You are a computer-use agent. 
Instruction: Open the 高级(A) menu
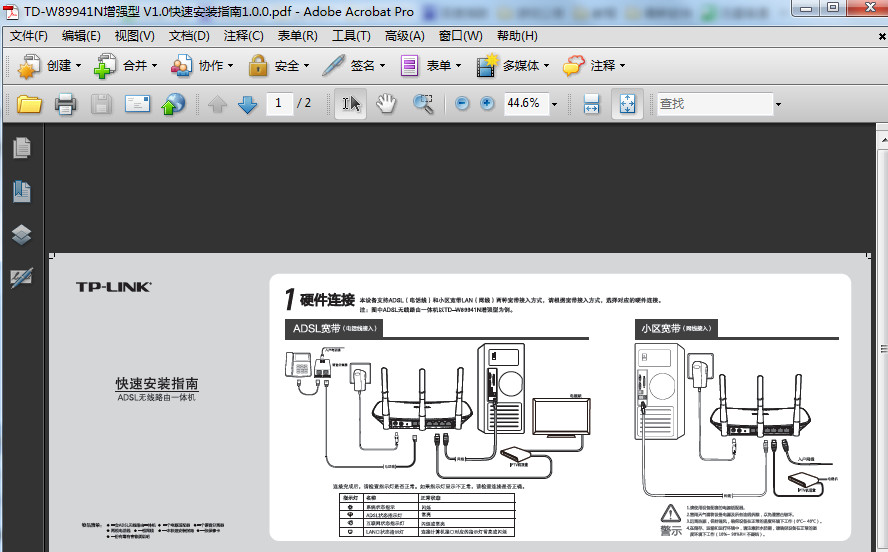click(x=404, y=36)
